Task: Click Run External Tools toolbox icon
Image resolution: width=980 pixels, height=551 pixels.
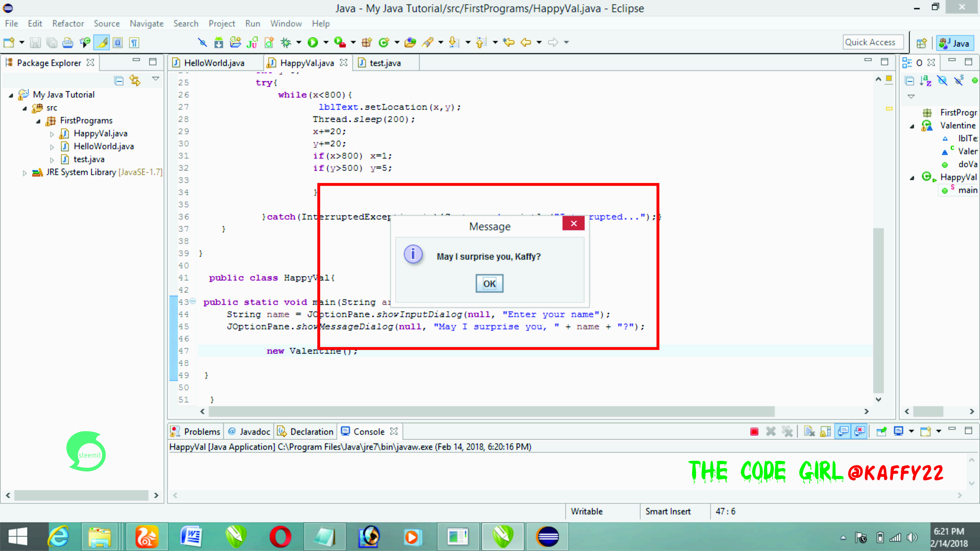Action: pyautogui.click(x=340, y=42)
